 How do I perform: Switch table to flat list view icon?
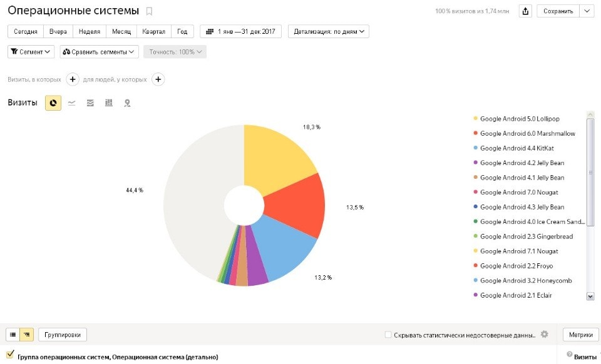pos(13,335)
